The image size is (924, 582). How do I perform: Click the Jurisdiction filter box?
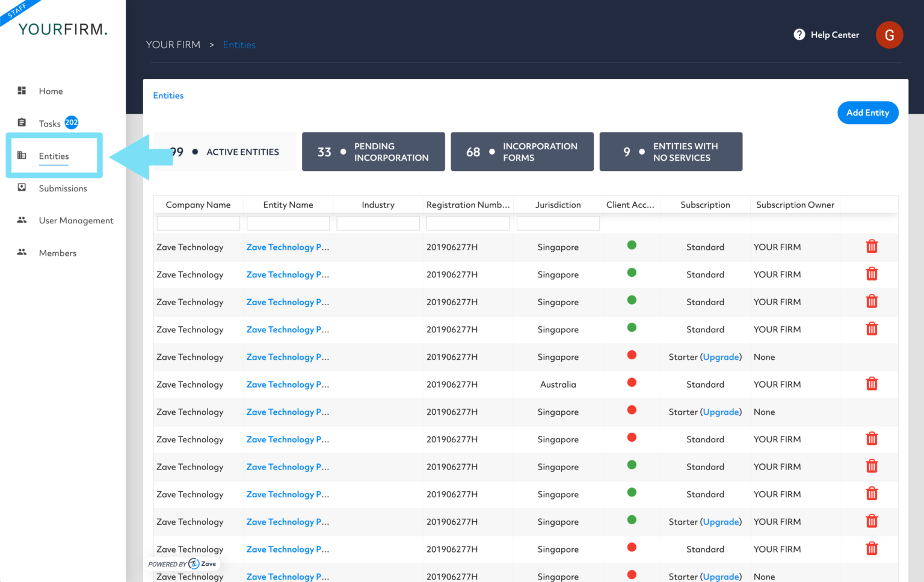click(558, 223)
